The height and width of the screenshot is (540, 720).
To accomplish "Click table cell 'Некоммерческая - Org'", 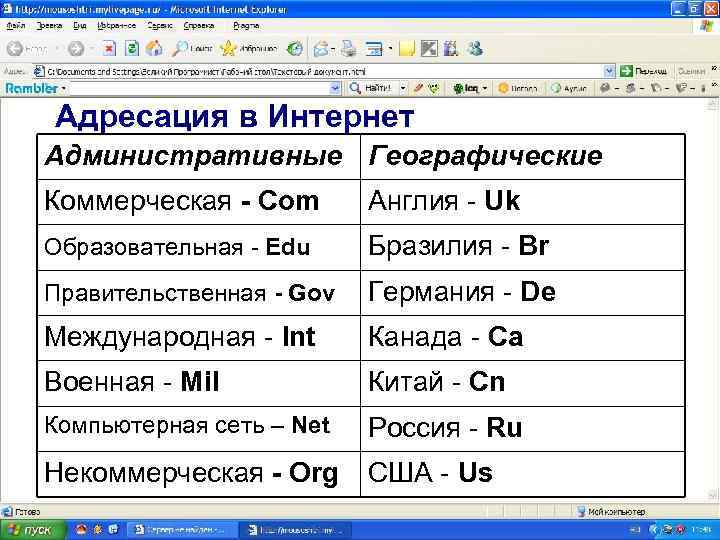I will [199, 474].
